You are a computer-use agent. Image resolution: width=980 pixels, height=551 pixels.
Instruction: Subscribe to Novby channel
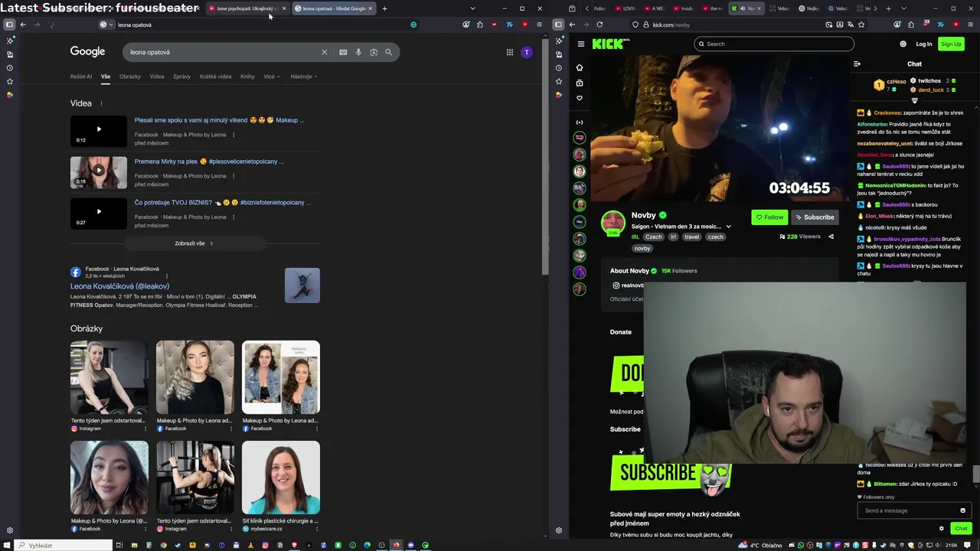point(814,217)
